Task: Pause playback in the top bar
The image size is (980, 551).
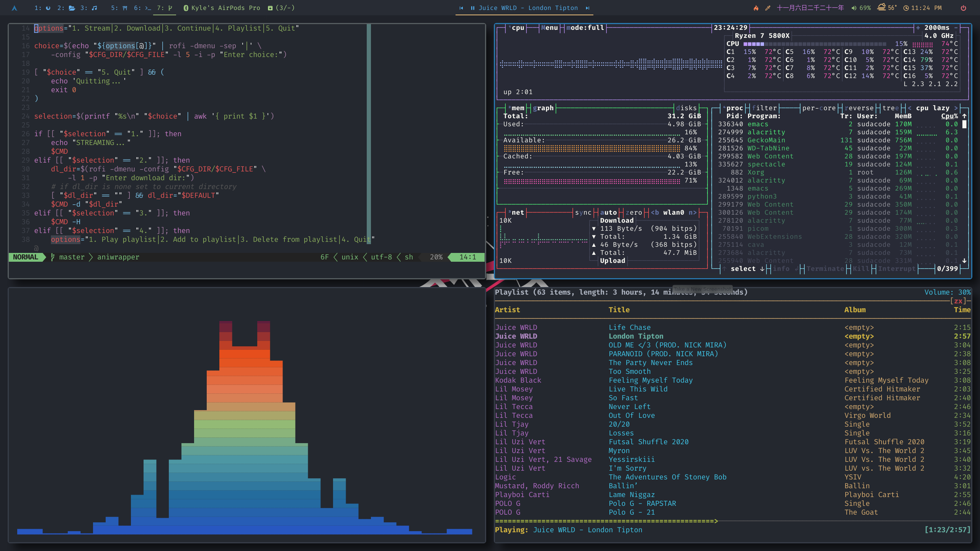Action: coord(473,8)
